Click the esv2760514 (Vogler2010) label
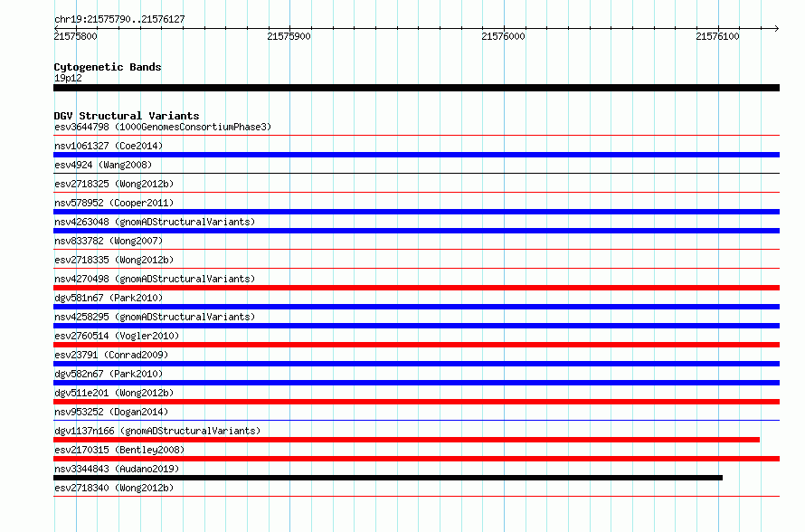Screen dimensions: 805x532 (x=117, y=336)
